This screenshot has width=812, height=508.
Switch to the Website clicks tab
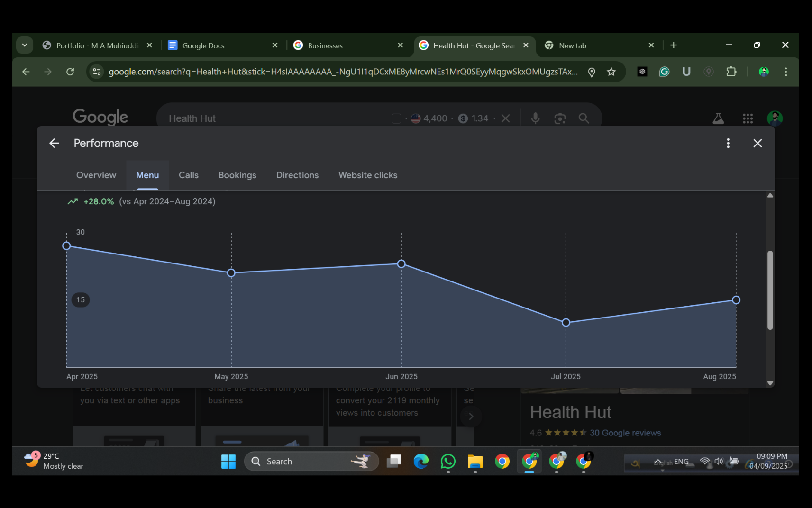pyautogui.click(x=367, y=175)
